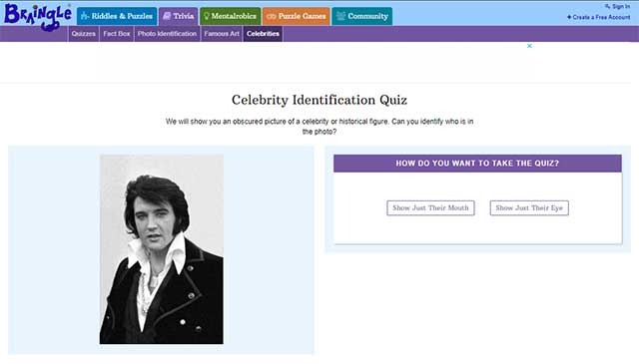Click the people icon in Community
The height and width of the screenshot is (364, 639).
(x=340, y=16)
